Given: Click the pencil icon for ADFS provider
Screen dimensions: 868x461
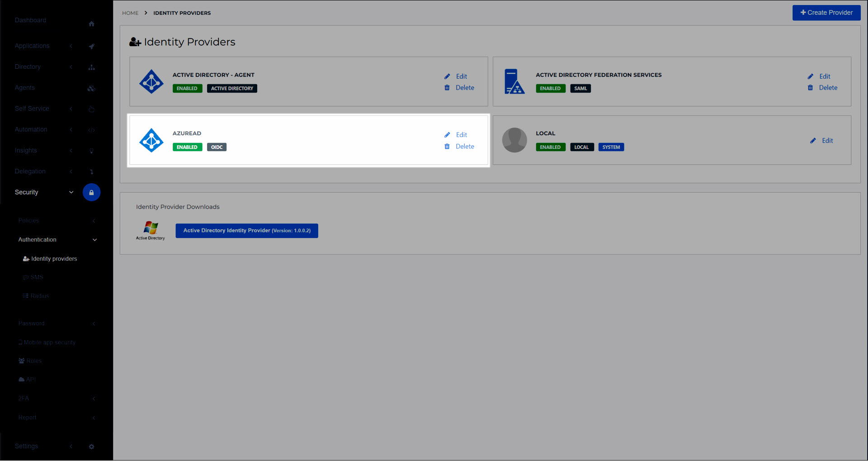Looking at the screenshot, I should tap(811, 76).
